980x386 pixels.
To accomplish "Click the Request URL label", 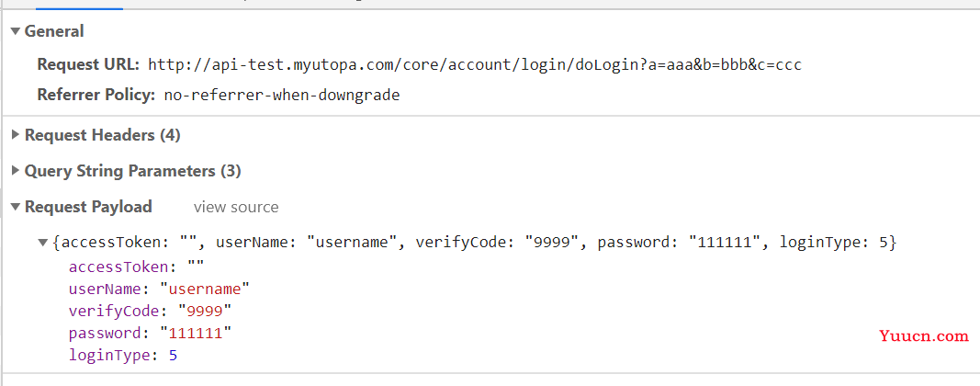I will tap(89, 64).
